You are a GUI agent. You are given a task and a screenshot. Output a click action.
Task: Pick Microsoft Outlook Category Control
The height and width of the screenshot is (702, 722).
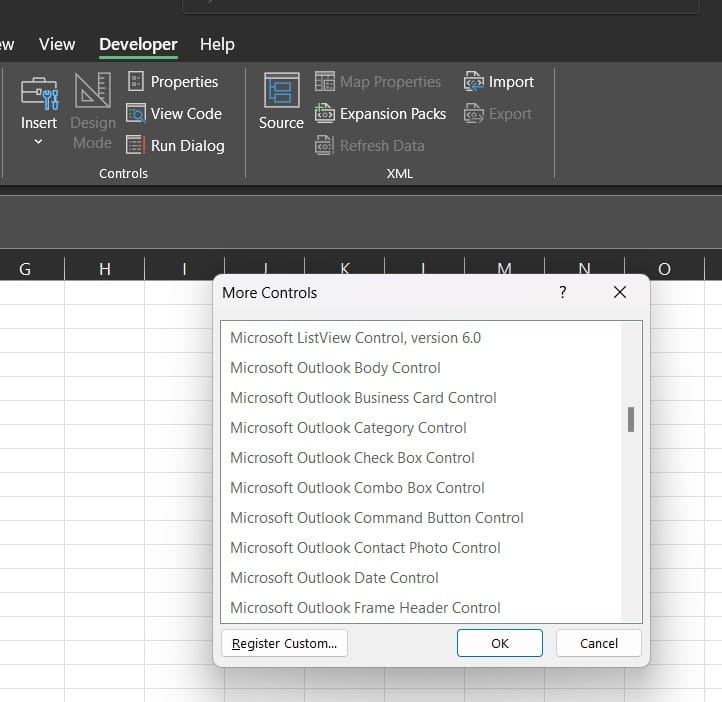point(421,427)
